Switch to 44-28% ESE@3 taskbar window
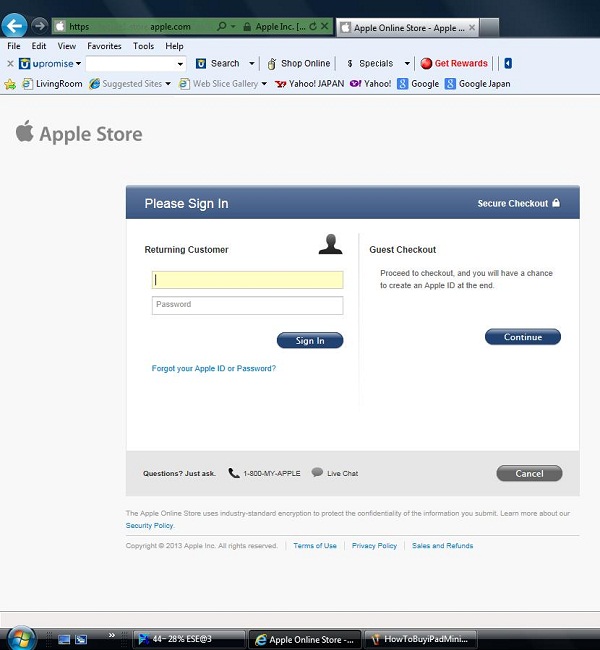This screenshot has width=600, height=650. (x=189, y=639)
